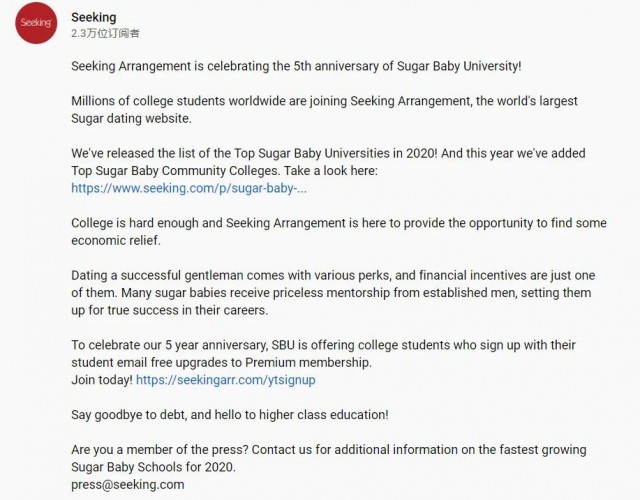The height and width of the screenshot is (500, 640).
Task: Click the 'Join today!' text
Action: [x=102, y=380]
